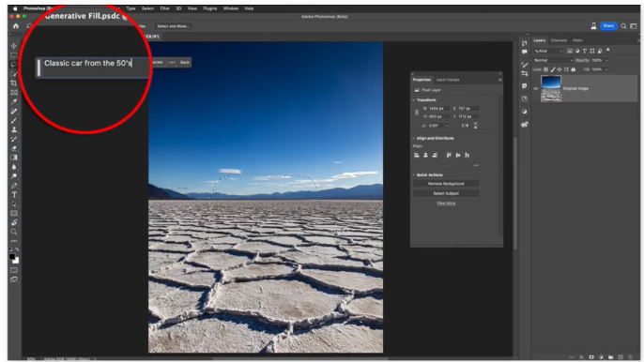This screenshot has height=362, width=644.
Task: Toggle lock artboard nesting
Action: tap(566, 69)
